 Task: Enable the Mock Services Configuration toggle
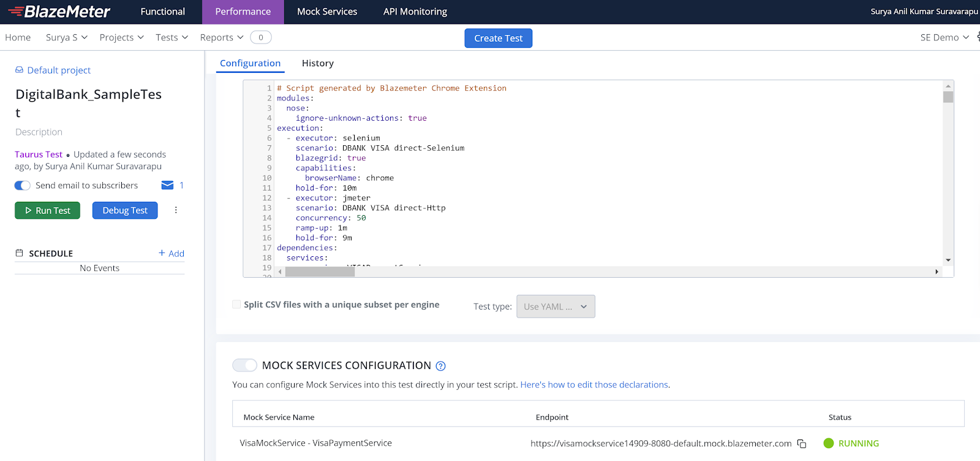[244, 365]
